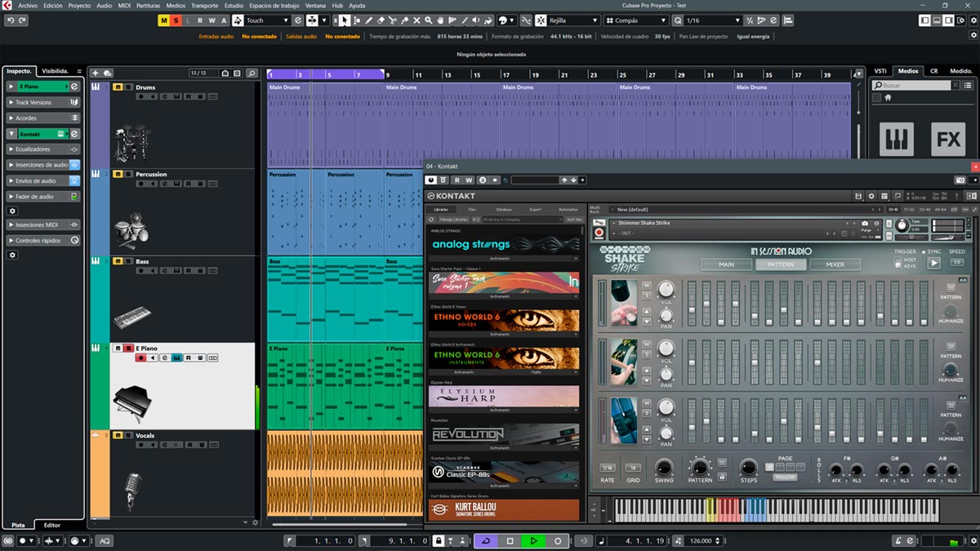Activate global Mute button M
The width and height of the screenshot is (980, 551).
tap(164, 20)
